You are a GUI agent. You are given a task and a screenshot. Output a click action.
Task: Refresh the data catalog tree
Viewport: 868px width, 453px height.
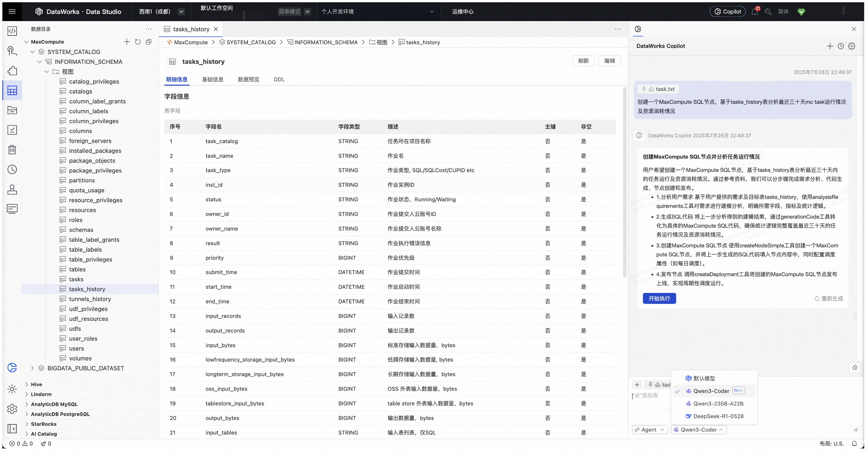click(138, 42)
